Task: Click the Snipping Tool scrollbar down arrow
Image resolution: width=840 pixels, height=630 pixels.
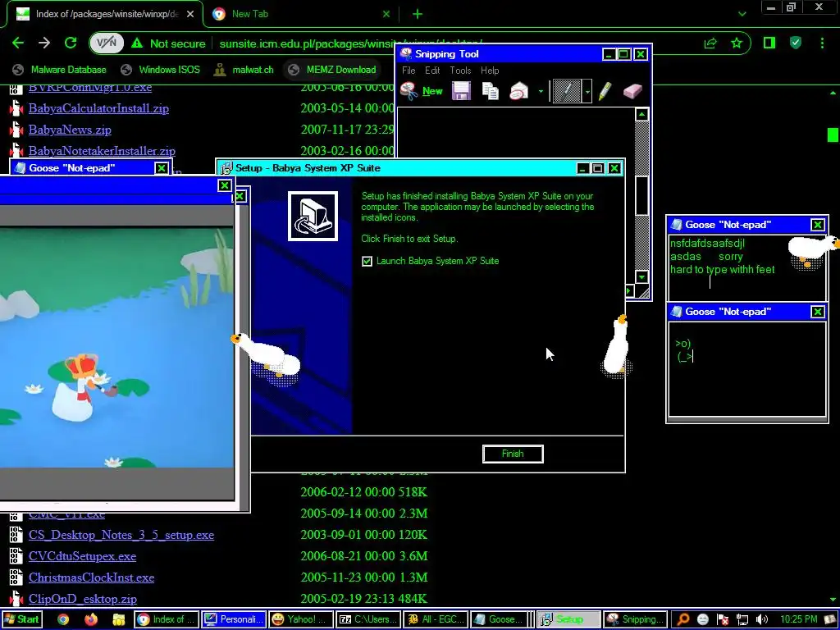Action: pyautogui.click(x=641, y=277)
